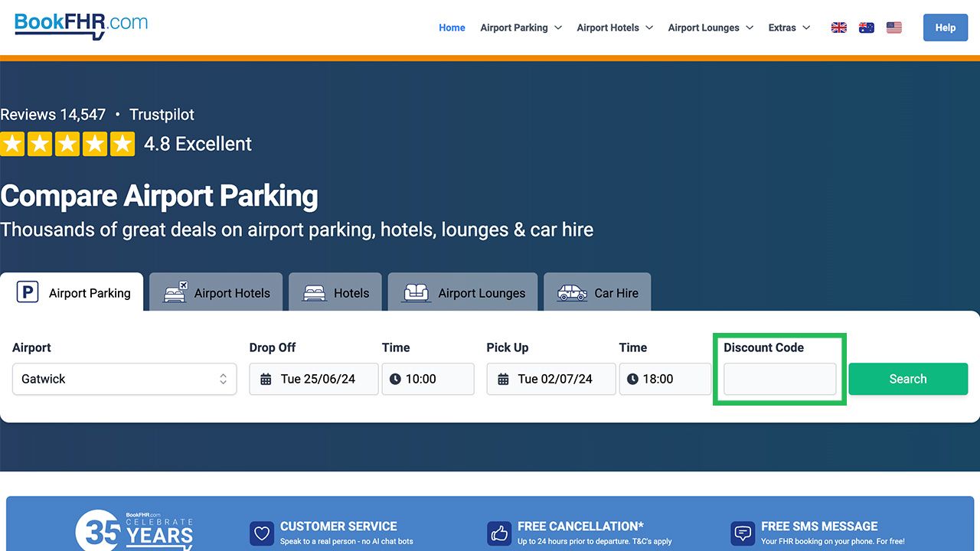The height and width of the screenshot is (551, 980).
Task: Select the Australian flag icon
Action: point(867,28)
